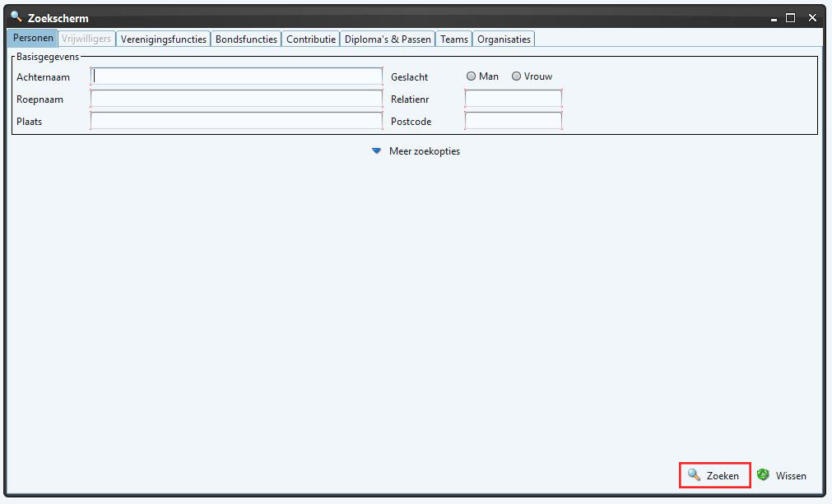Viewport: 832px width, 504px height.
Task: Select the Organisaties tab
Action: [504, 39]
